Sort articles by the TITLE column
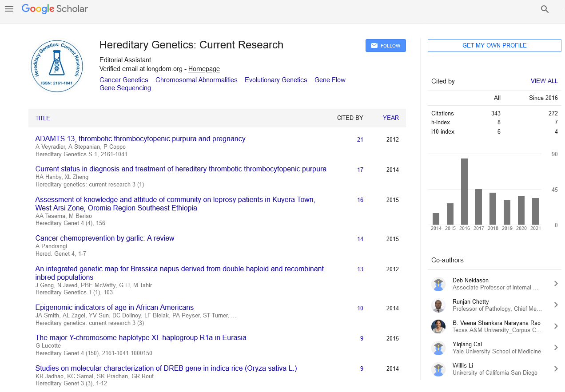 click(43, 118)
